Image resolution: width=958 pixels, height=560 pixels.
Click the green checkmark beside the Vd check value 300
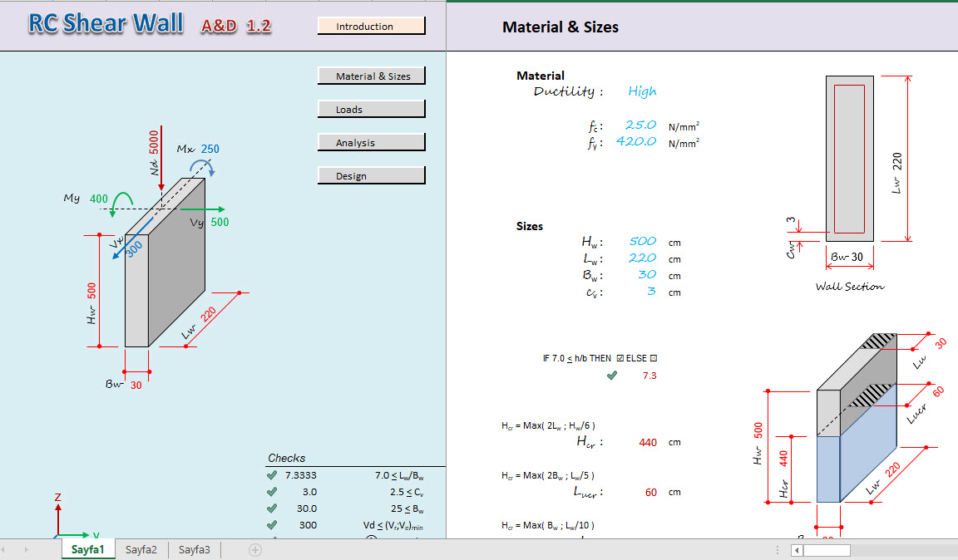[x=272, y=524]
